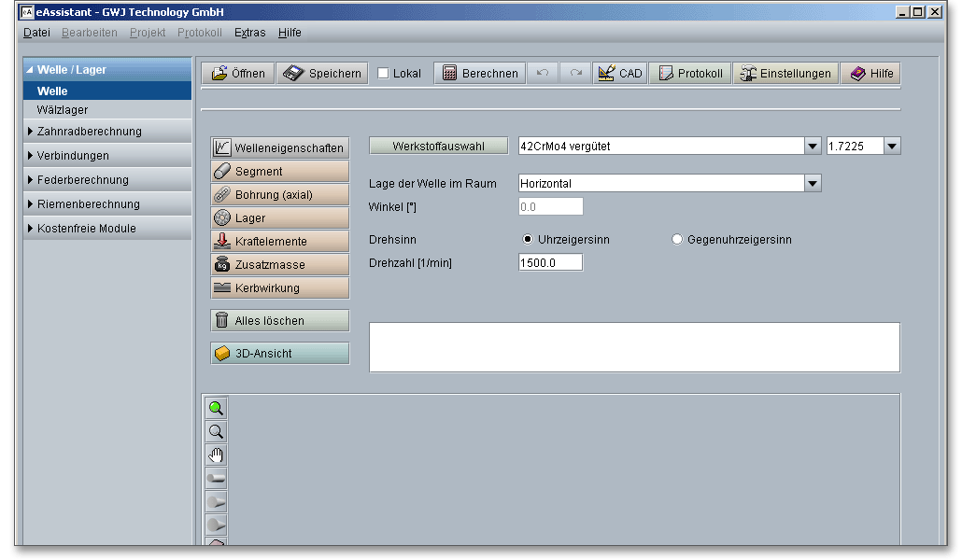This screenshot has width=962, height=560.
Task: Save using the Speichern button
Action: point(322,74)
